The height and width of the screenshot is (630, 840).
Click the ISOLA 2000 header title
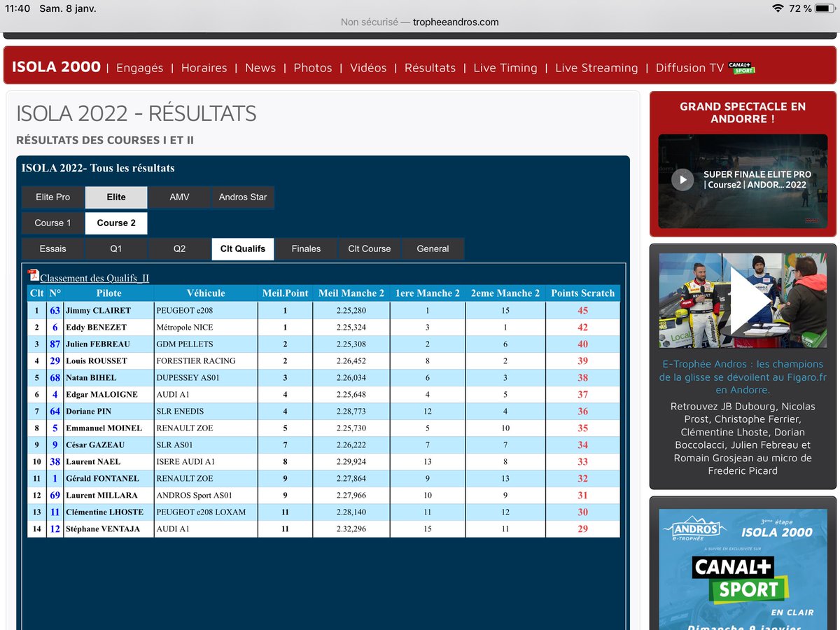point(57,67)
